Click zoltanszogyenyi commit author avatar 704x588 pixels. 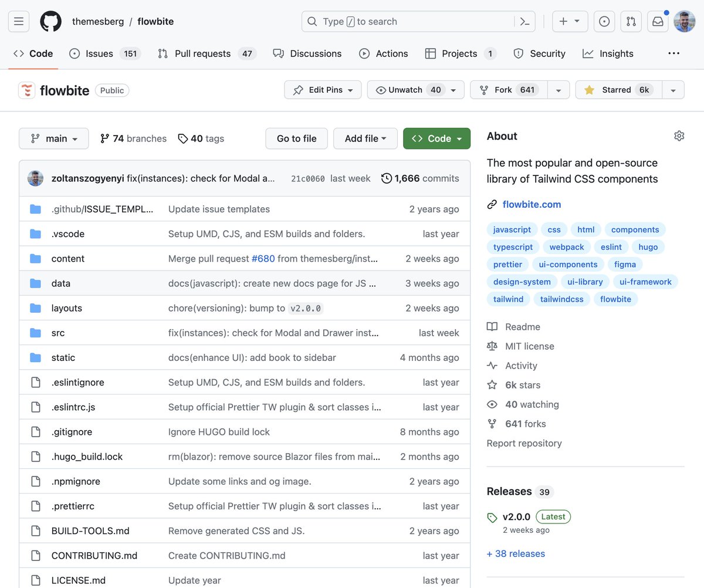coord(36,178)
